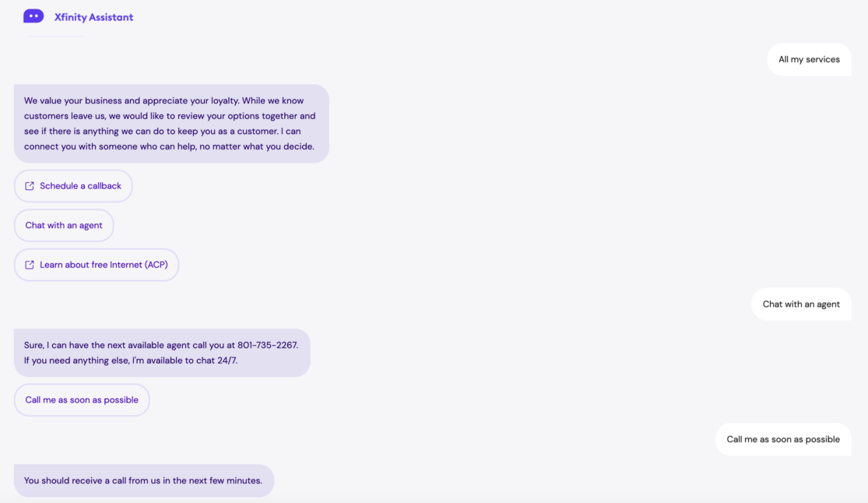Image resolution: width=868 pixels, height=503 pixels.
Task: Choose Chat with an agent
Action: click(x=64, y=225)
